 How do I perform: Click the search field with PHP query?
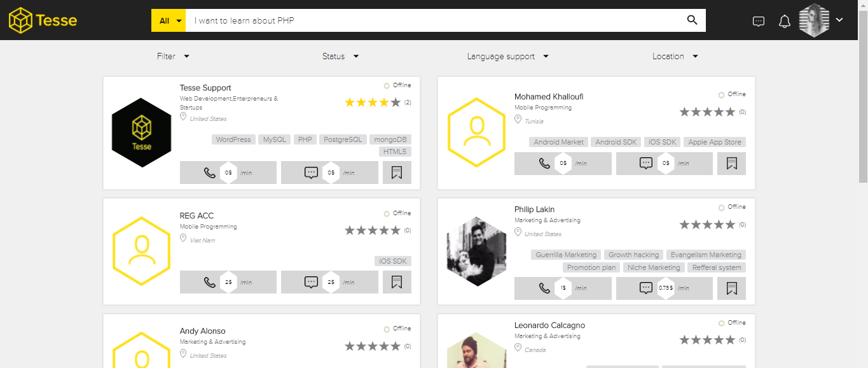click(435, 20)
